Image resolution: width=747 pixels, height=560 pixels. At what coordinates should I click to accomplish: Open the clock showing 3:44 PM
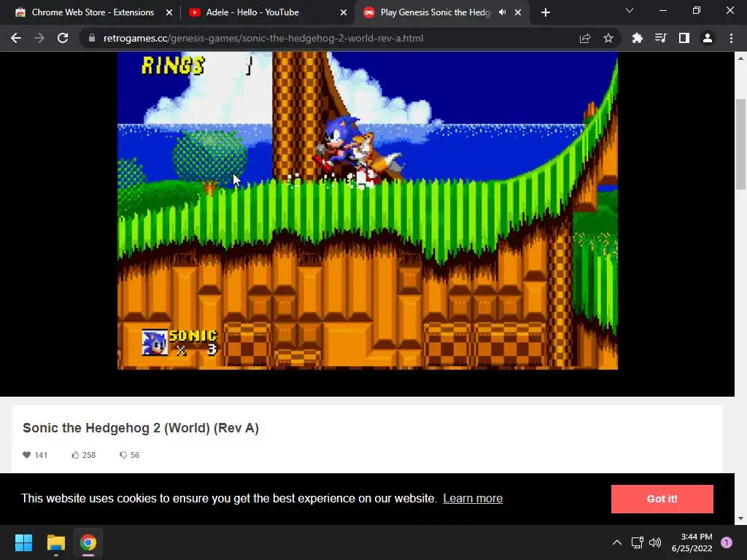pyautogui.click(x=692, y=542)
